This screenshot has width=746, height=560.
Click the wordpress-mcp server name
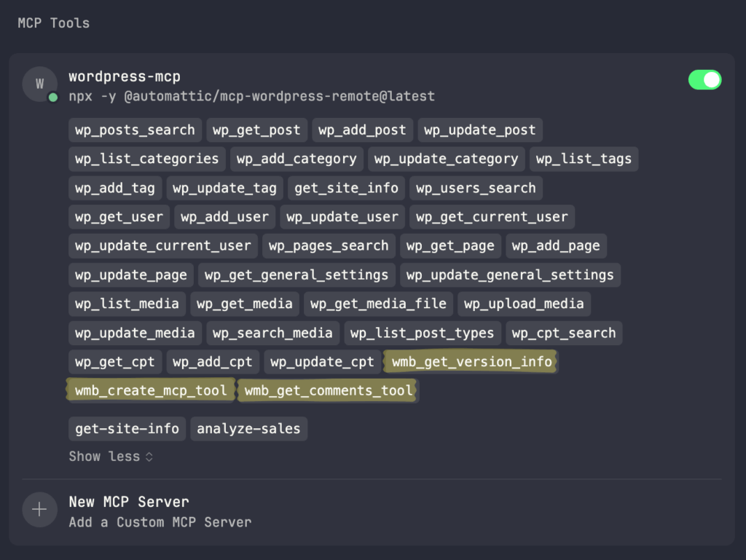125,76
